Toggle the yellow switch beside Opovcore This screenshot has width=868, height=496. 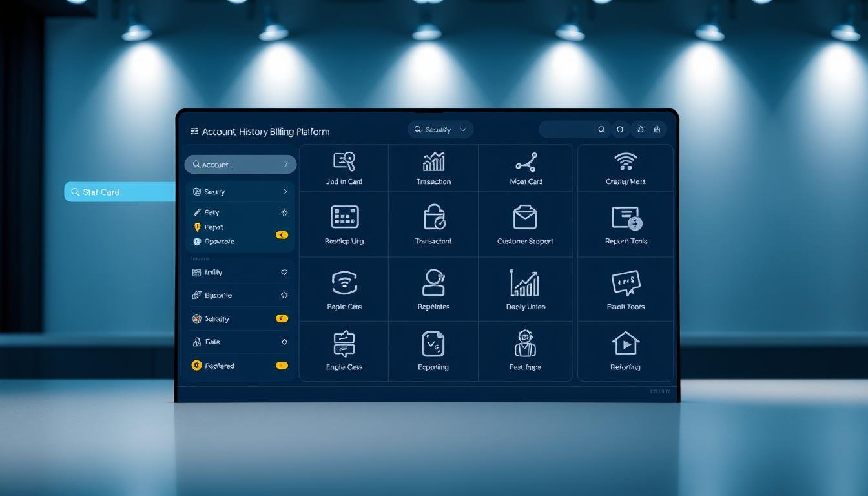282,235
